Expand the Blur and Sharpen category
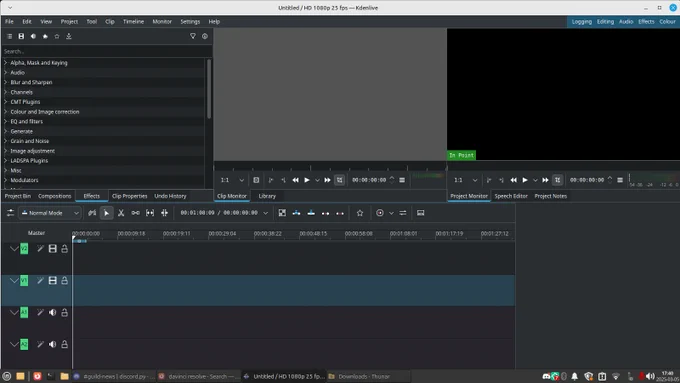Viewport: 680px width, 383px height. click(x=6, y=82)
